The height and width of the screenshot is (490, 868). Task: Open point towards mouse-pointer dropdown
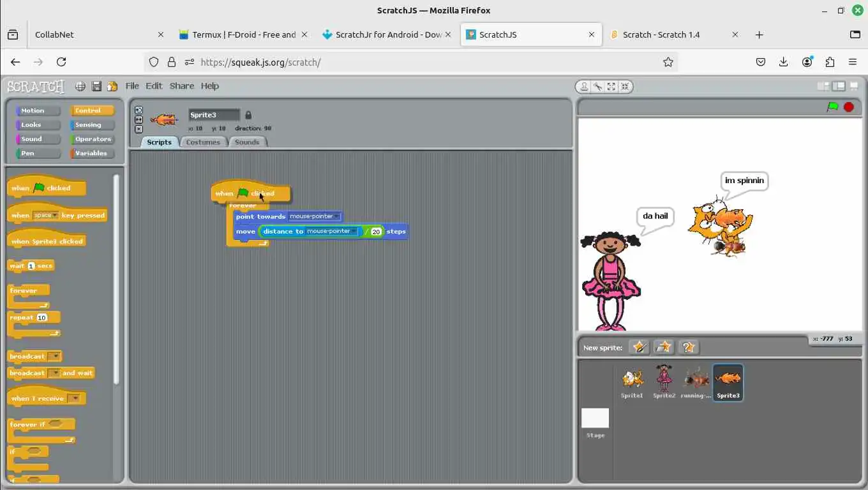click(x=315, y=216)
